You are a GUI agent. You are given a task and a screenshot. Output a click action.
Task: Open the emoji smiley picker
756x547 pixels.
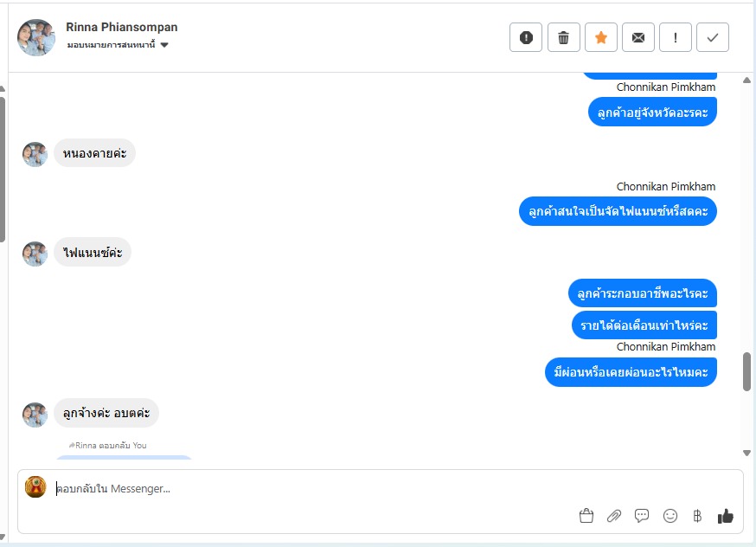pyautogui.click(x=670, y=516)
